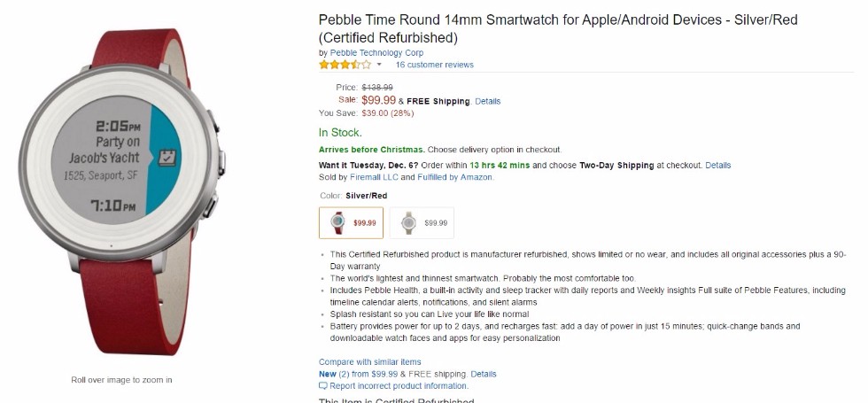Click the $99.99 sale price
Image resolution: width=868 pixels, height=403 pixels.
379,100
